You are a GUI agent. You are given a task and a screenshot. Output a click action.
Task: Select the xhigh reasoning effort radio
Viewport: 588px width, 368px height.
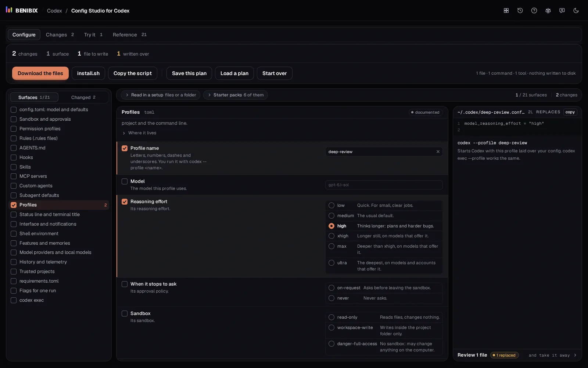[331, 236]
